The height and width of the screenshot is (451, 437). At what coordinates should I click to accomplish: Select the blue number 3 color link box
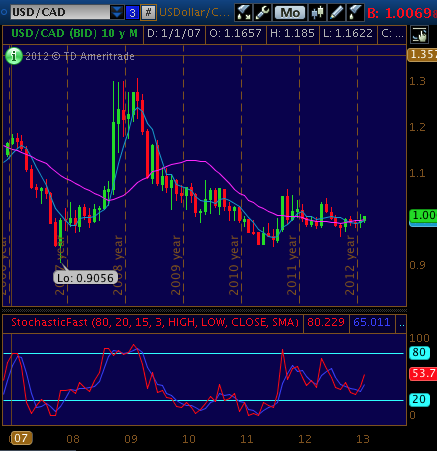(x=132, y=13)
